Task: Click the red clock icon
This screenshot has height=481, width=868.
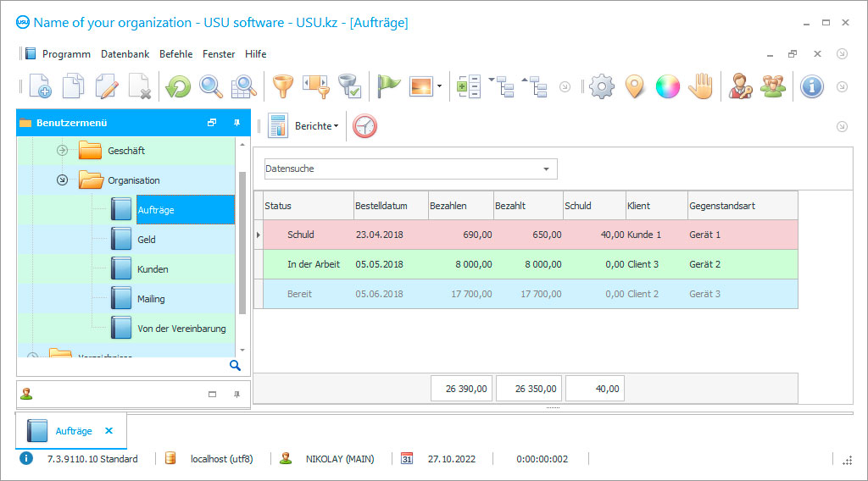Action: [364, 126]
